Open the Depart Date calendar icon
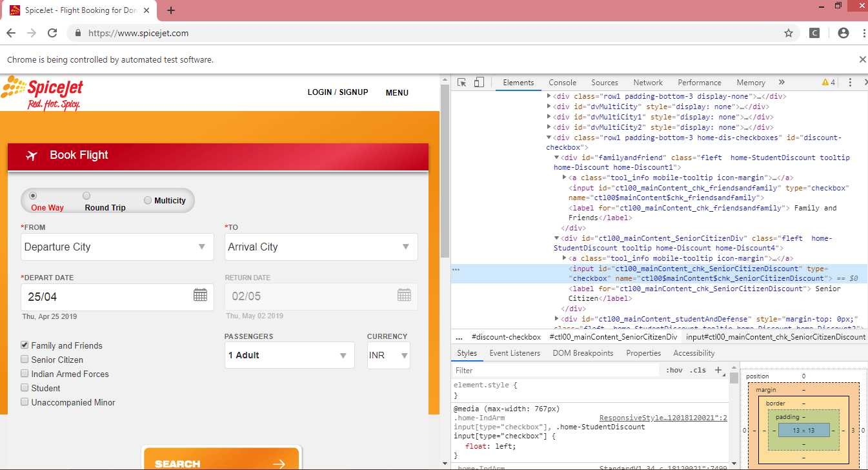The image size is (868, 470). point(200,295)
